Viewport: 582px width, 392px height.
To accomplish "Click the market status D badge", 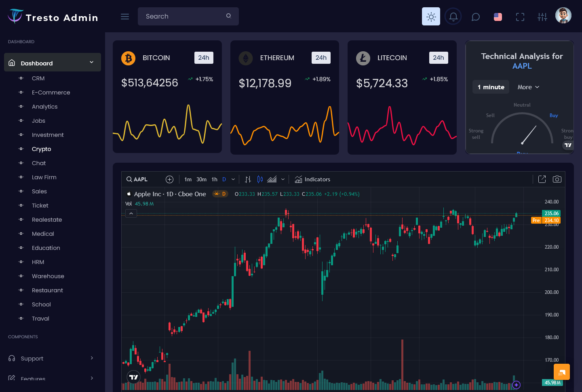I will tap(220, 194).
